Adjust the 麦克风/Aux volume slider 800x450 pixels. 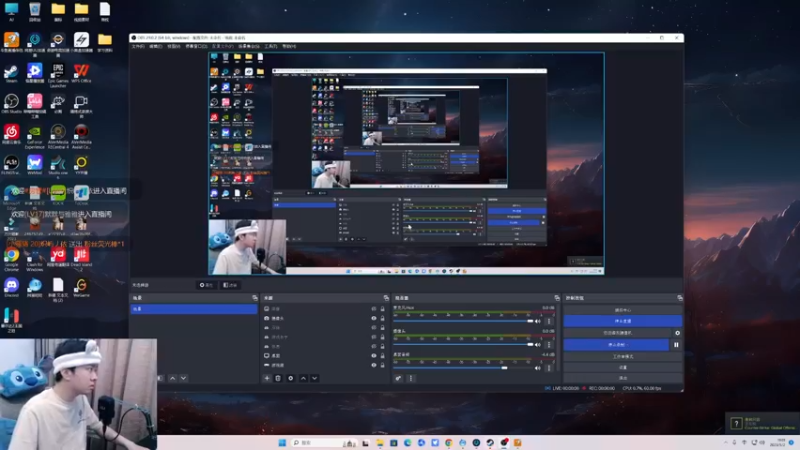tap(463, 321)
